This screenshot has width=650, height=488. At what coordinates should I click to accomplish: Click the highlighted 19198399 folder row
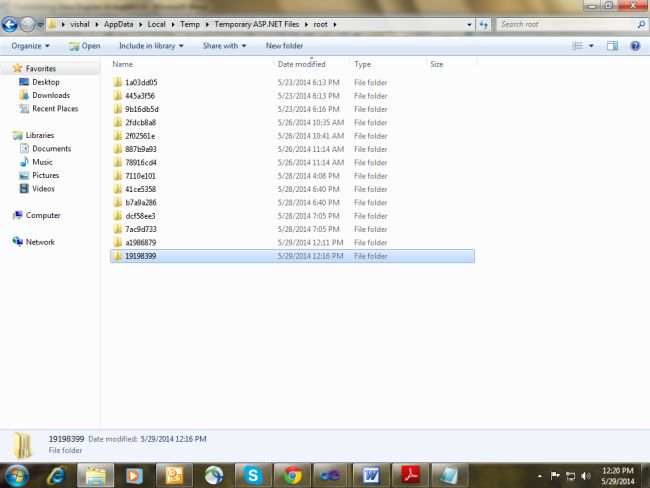click(x=292, y=256)
